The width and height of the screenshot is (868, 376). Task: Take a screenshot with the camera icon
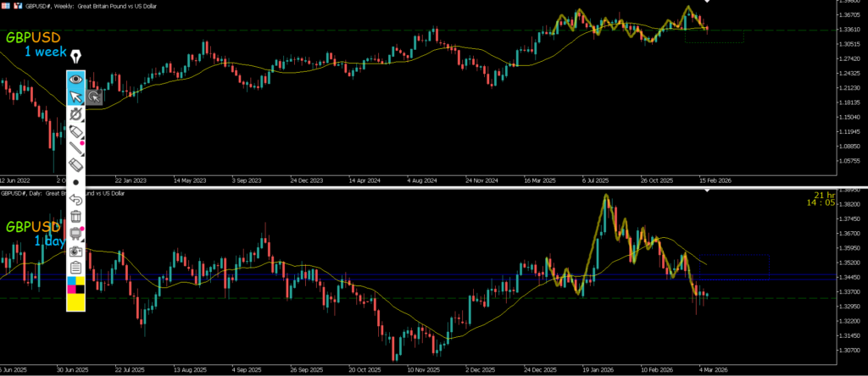75,252
